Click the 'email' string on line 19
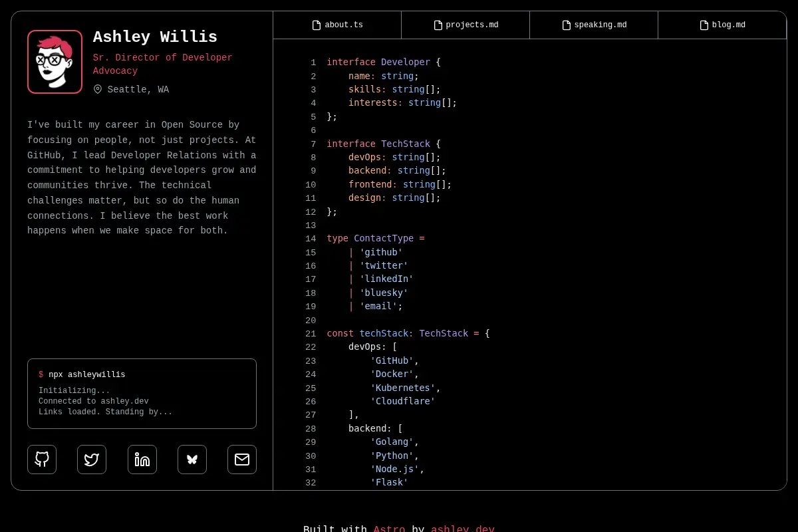 click(378, 307)
